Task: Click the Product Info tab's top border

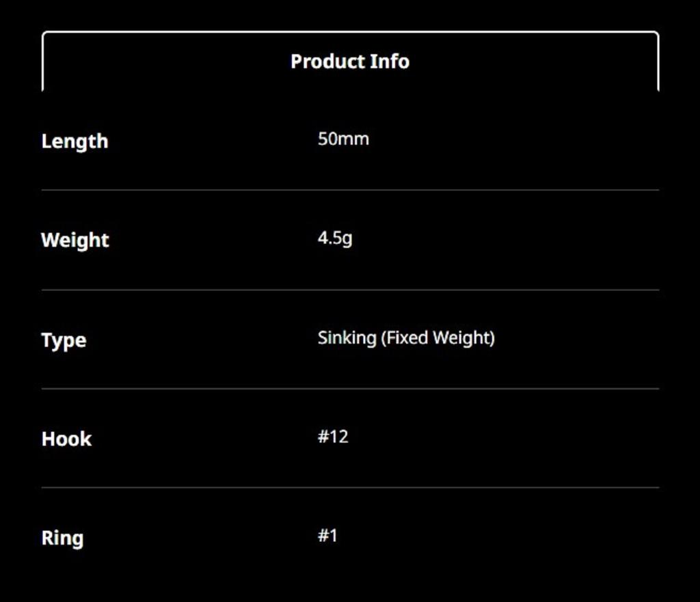Action: pyautogui.click(x=350, y=31)
